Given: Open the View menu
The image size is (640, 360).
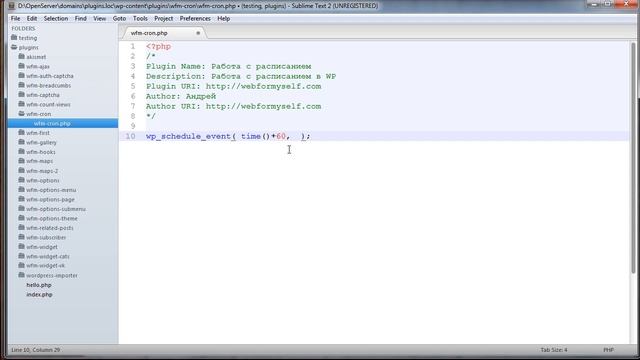Looking at the screenshot, I should coord(100,18).
